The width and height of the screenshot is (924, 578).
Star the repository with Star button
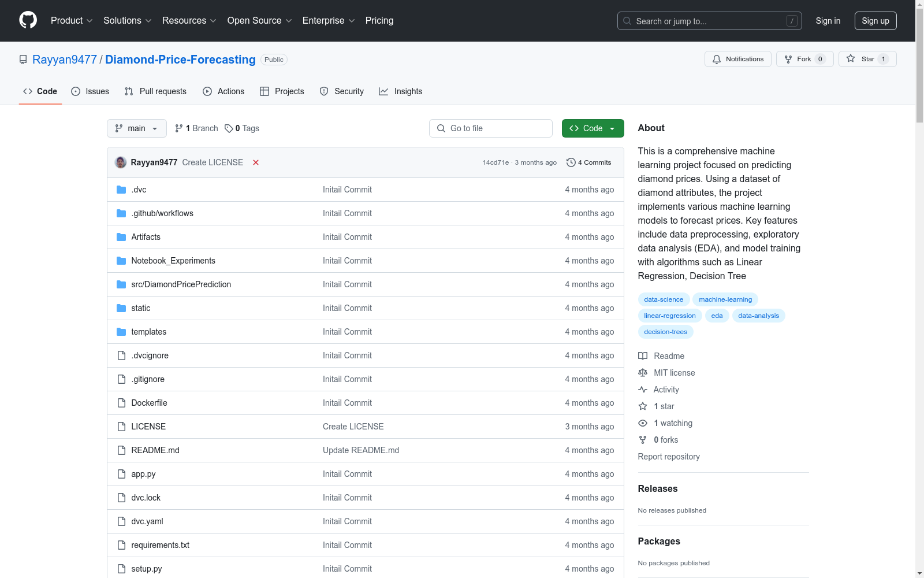pos(867,59)
